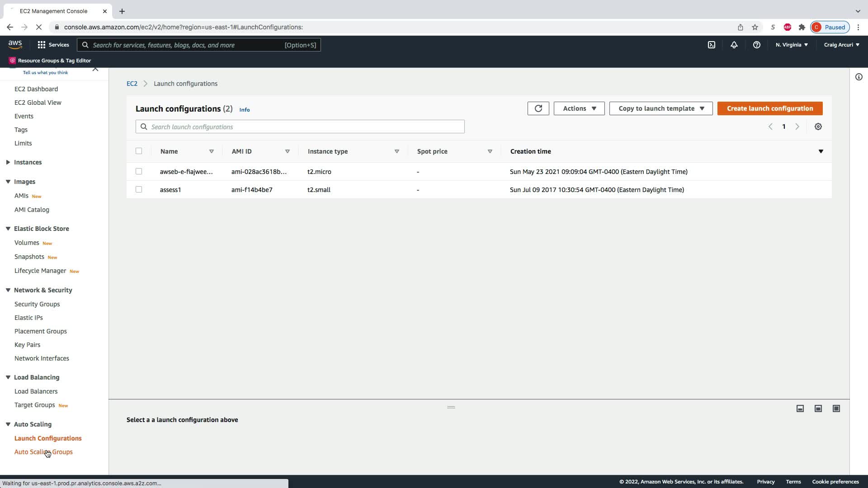Check the assess1 row checkbox

point(139,189)
